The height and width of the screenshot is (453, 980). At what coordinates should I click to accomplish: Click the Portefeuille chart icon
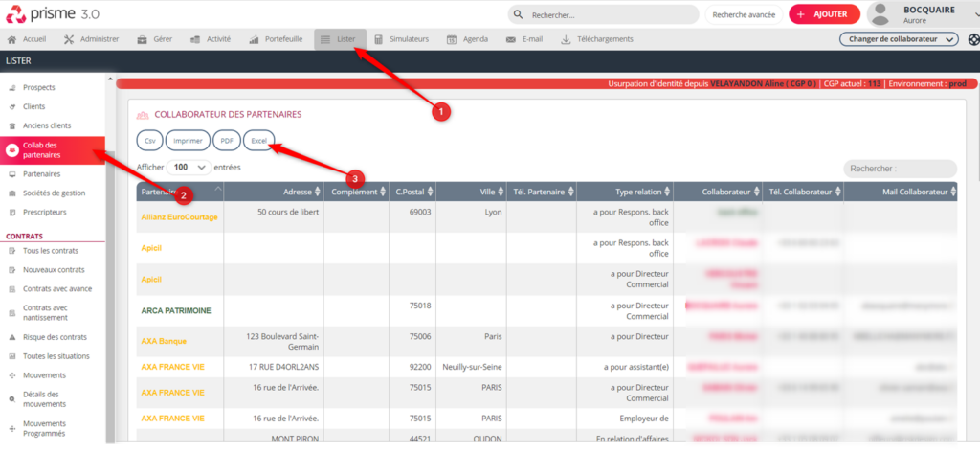[255, 39]
